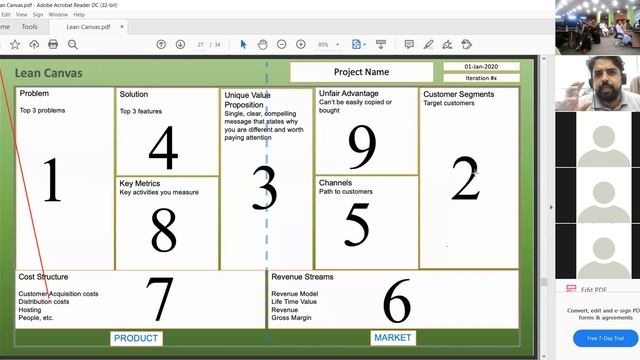Click the 'Unique Value Proposition' heading
640x360 pixels.
(x=247, y=100)
